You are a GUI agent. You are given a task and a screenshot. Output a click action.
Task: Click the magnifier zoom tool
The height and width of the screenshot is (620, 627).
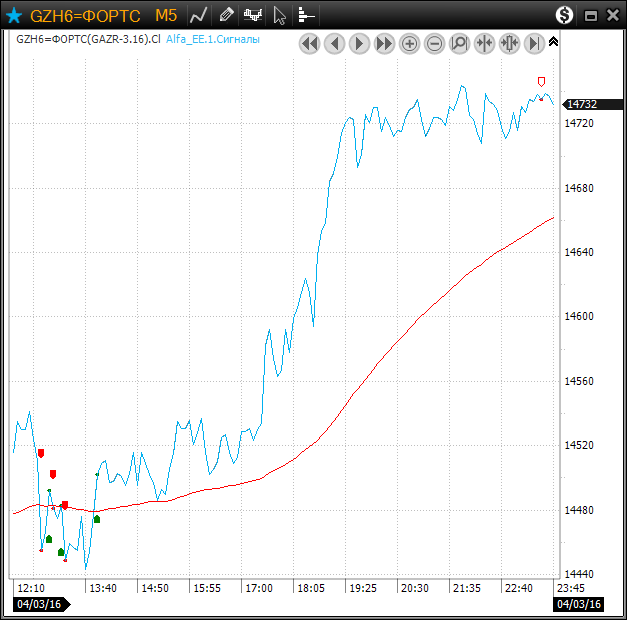(459, 43)
